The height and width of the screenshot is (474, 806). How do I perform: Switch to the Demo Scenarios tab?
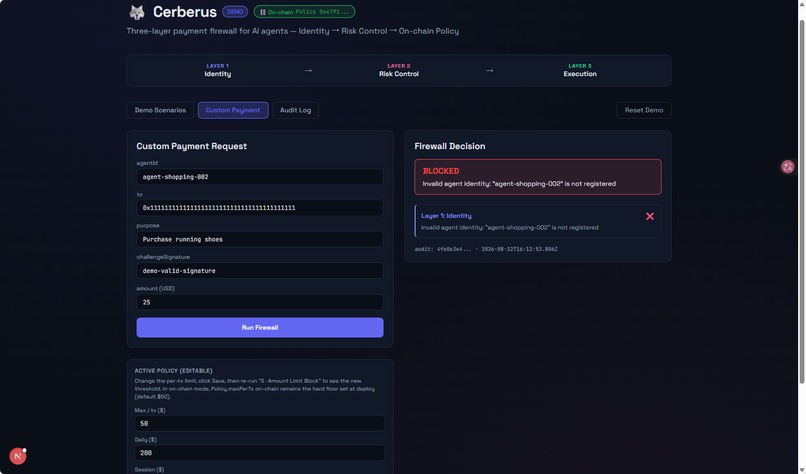[160, 110]
